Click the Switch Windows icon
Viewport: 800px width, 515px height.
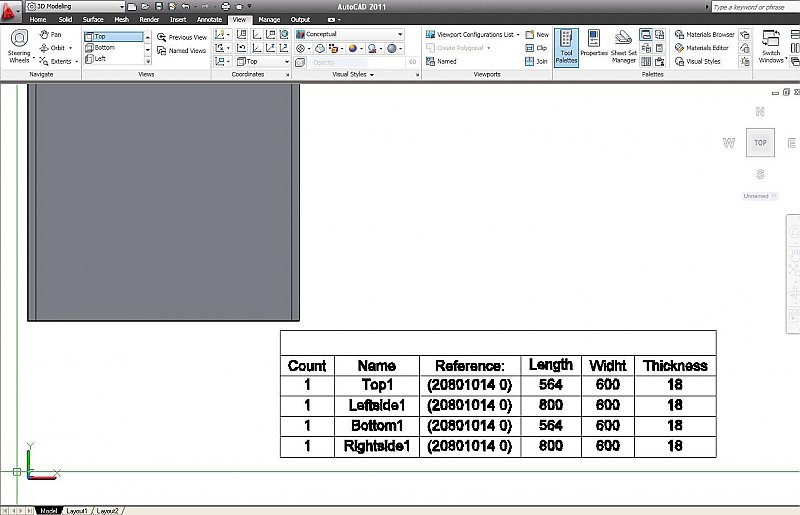pyautogui.click(x=771, y=46)
